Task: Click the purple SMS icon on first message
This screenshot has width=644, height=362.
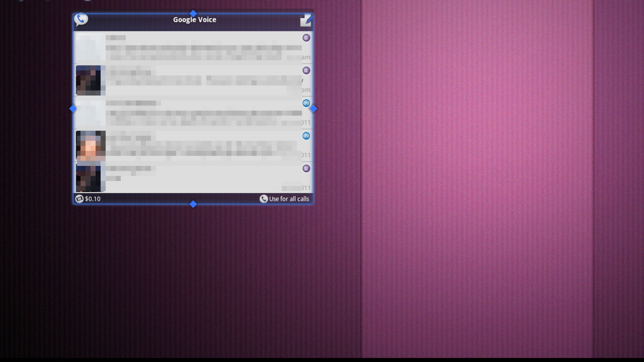Action: click(x=306, y=38)
